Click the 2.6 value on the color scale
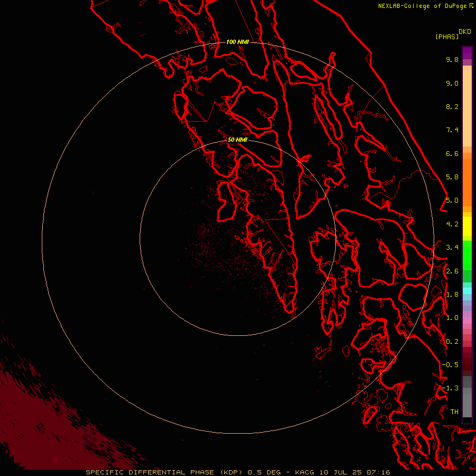 click(x=452, y=271)
